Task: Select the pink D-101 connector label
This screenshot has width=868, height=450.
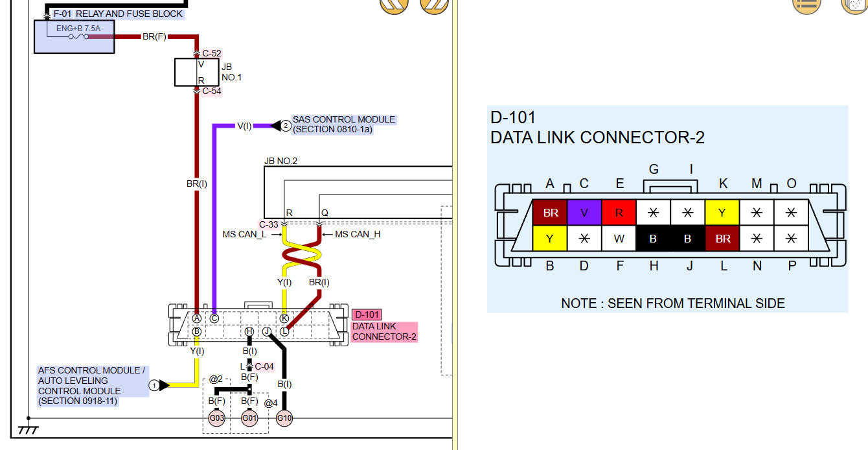Action: click(x=367, y=315)
